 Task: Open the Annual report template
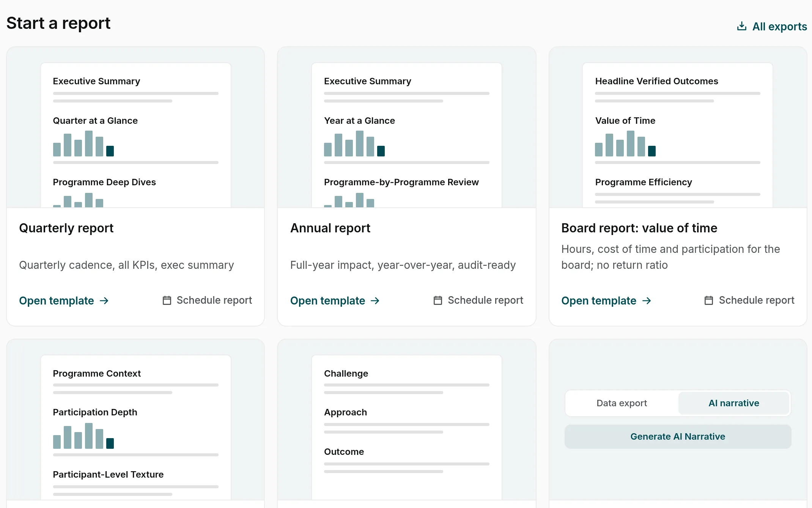tap(335, 301)
